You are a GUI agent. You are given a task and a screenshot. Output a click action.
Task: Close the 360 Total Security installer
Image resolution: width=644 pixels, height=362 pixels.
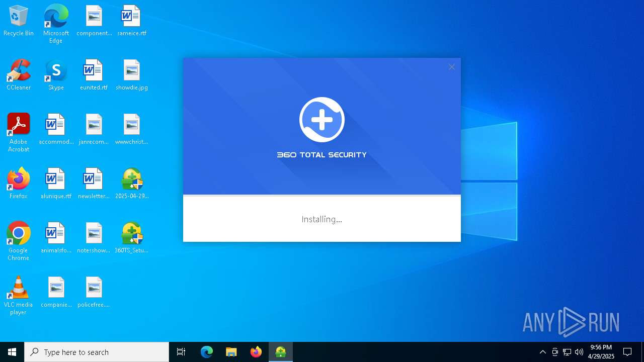click(452, 67)
